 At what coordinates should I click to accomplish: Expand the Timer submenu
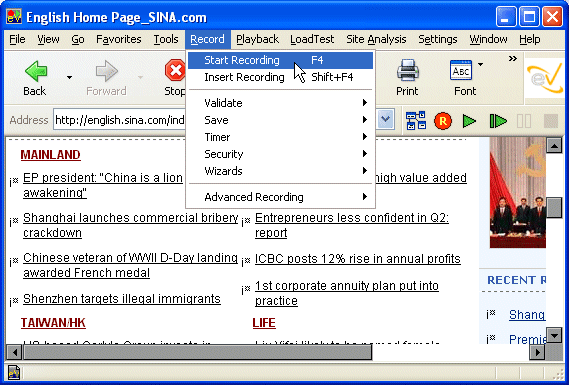coord(281,137)
